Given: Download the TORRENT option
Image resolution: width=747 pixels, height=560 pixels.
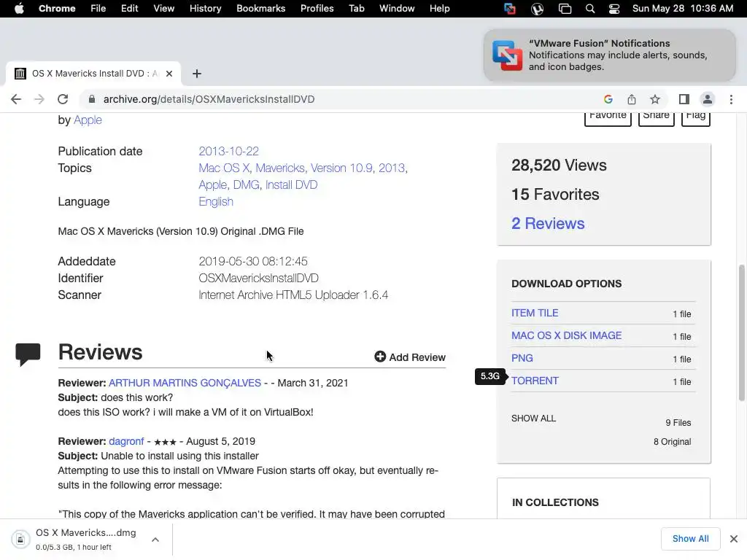Looking at the screenshot, I should (x=535, y=381).
